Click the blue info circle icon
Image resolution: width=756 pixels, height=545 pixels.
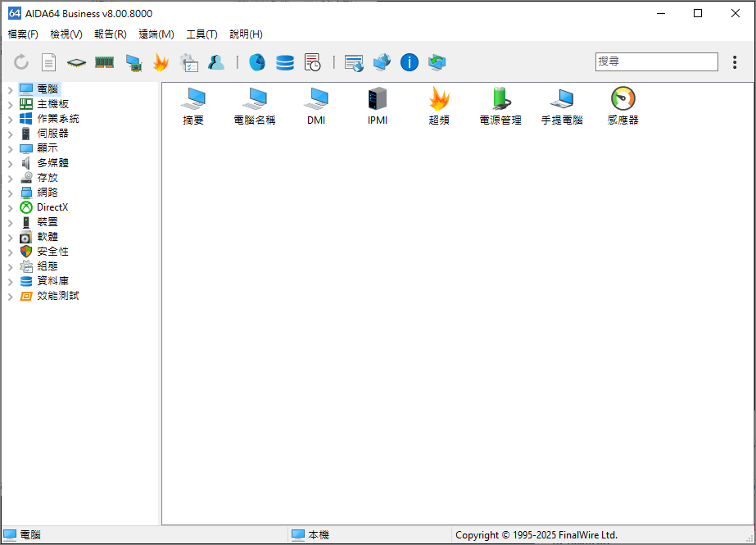point(409,62)
